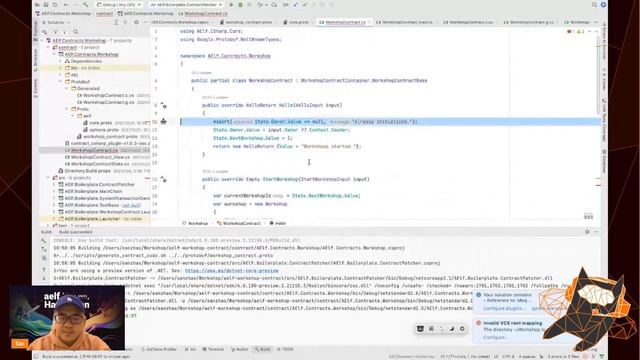This screenshot has height=360, width=640.
Task: Click the Build panel settings gear icon
Action: click(x=587, y=231)
